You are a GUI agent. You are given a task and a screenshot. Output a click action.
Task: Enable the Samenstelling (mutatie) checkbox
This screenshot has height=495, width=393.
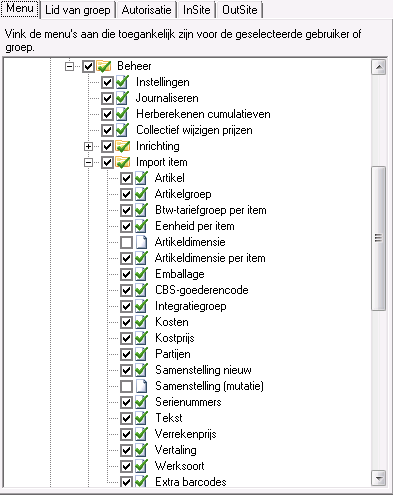pyautogui.click(x=126, y=386)
